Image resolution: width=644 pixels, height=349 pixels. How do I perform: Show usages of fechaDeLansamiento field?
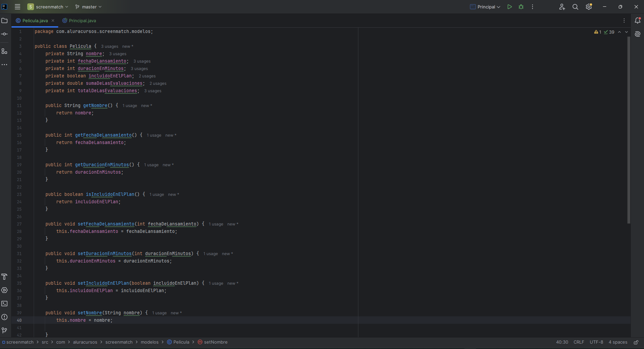pyautogui.click(x=142, y=61)
